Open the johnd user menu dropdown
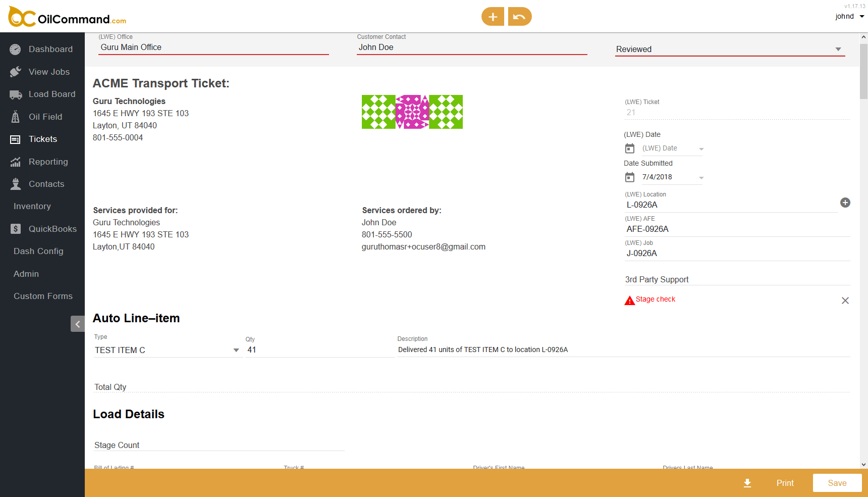 [x=849, y=16]
